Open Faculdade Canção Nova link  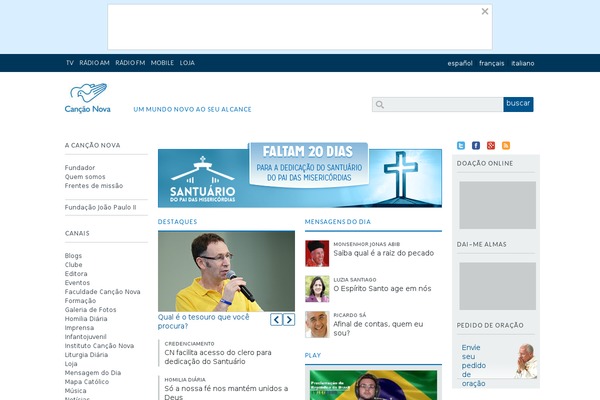click(x=103, y=292)
